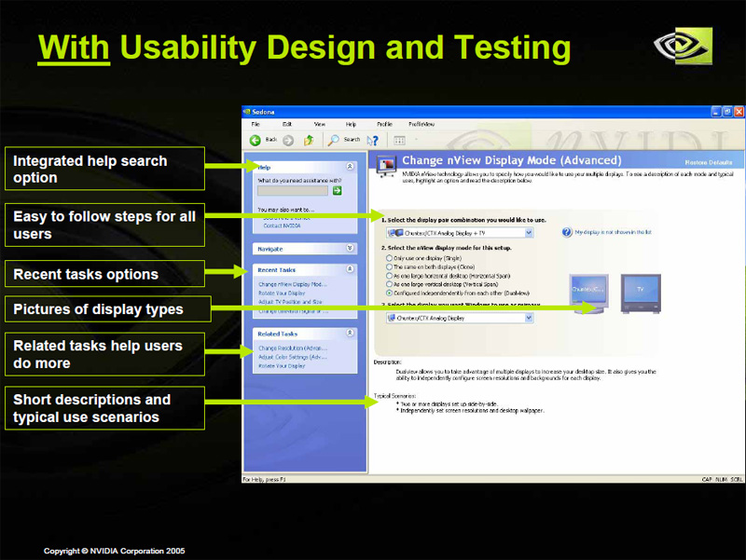Maximize the Sedona window

click(x=727, y=112)
